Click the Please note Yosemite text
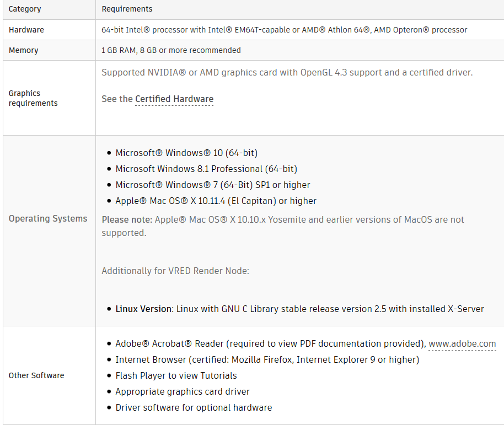 [x=283, y=226]
